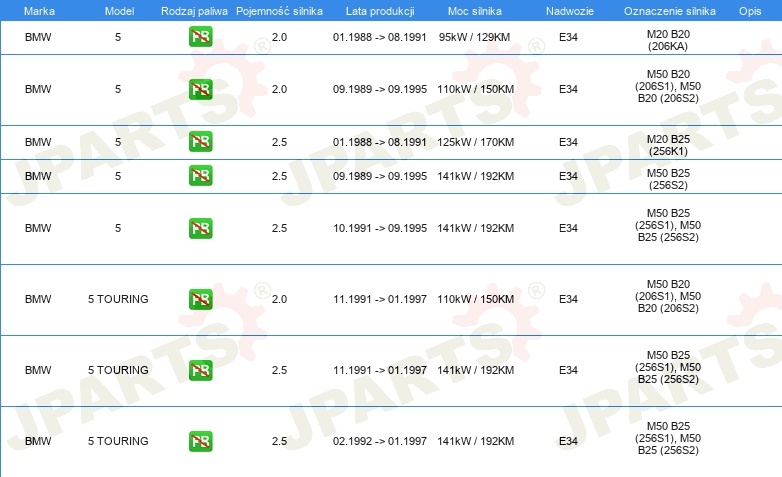Select the 125kW / 170KM power cell

click(x=475, y=142)
